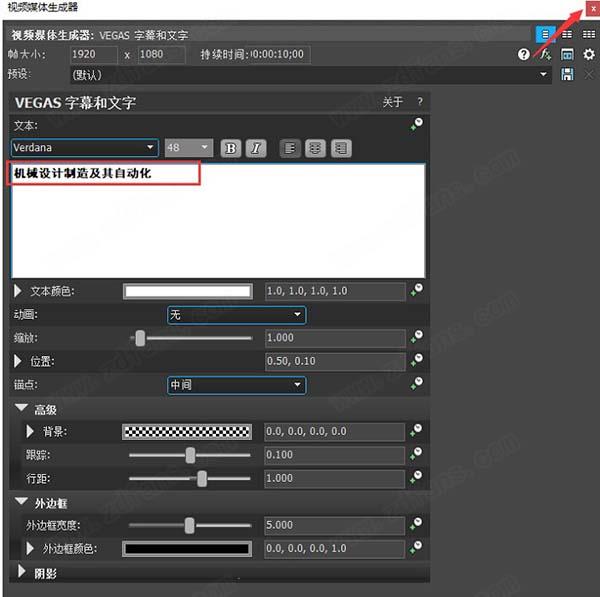Click the ? help link beside 关于
The image size is (600, 597).
420,102
